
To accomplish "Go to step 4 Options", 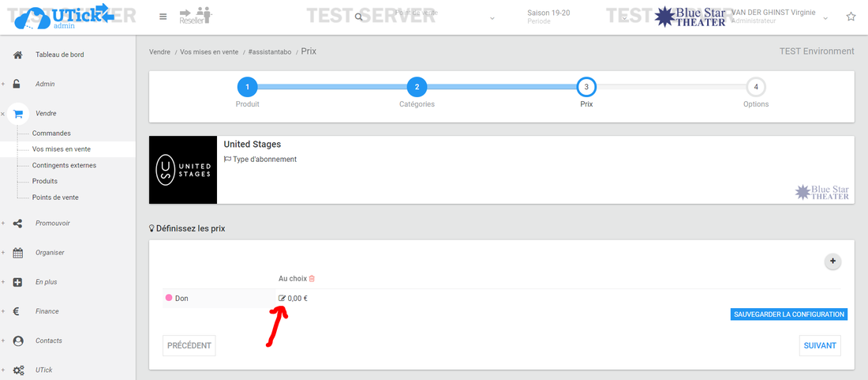I will click(756, 87).
